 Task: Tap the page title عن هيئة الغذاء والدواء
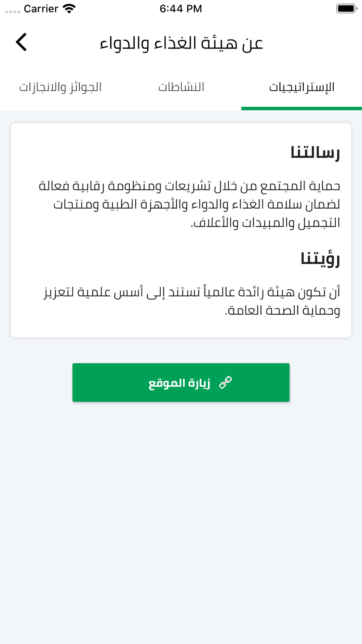(181, 43)
